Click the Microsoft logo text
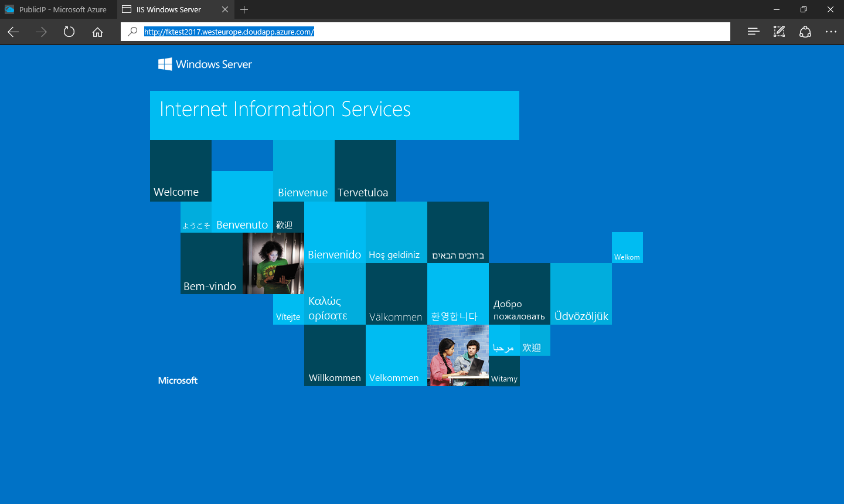844x504 pixels. point(178,380)
